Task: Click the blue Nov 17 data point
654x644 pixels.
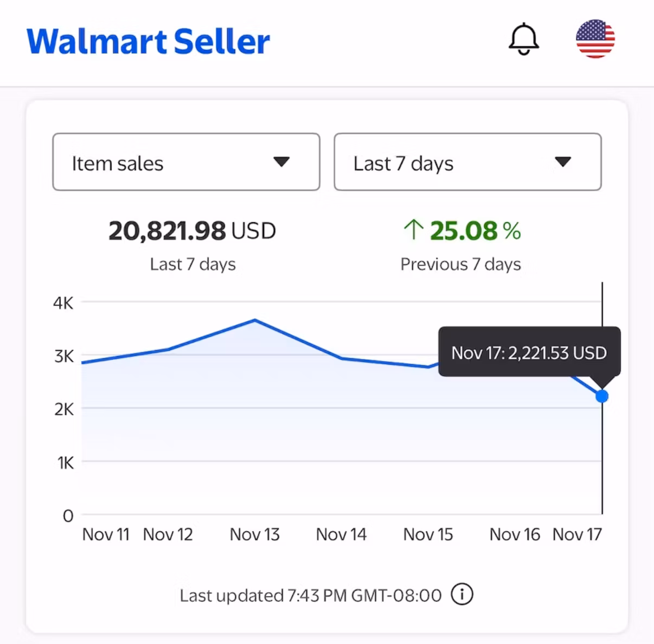Action: coord(602,396)
